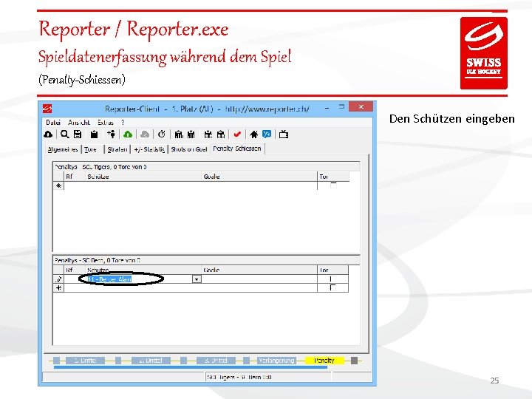This screenshot has height=399, width=532.
Task: Upload via the green cloud icon
Action: tap(128, 134)
